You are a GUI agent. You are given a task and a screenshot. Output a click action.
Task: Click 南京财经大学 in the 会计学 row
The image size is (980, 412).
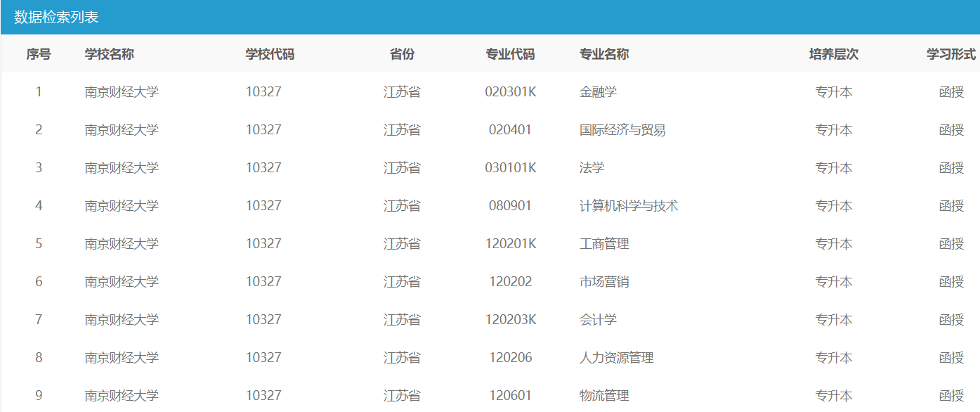click(122, 320)
